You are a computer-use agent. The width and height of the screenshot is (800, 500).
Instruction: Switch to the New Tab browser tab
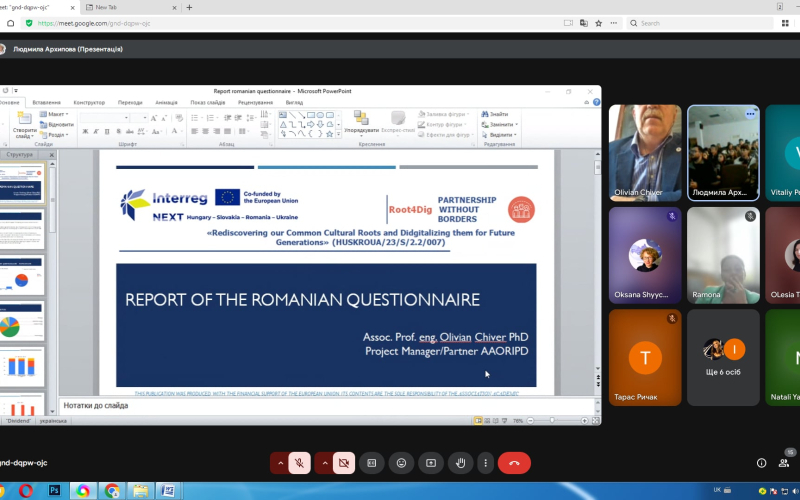click(x=130, y=7)
